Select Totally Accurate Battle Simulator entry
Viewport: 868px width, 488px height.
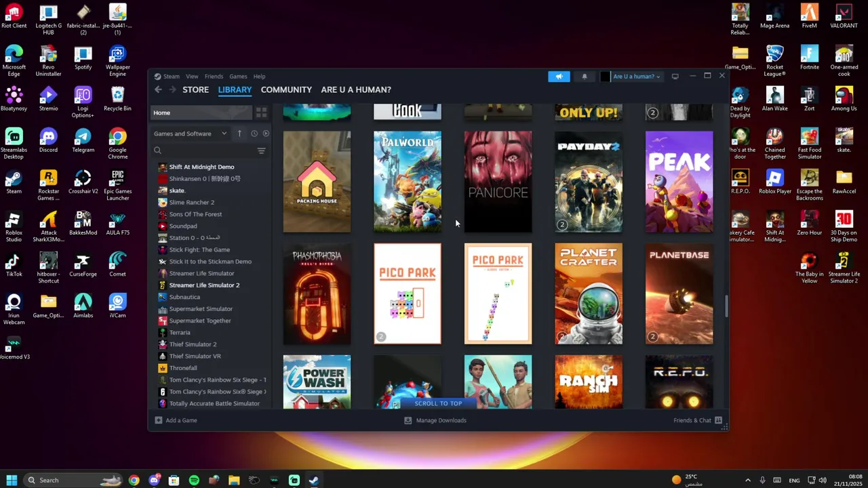tap(214, 403)
